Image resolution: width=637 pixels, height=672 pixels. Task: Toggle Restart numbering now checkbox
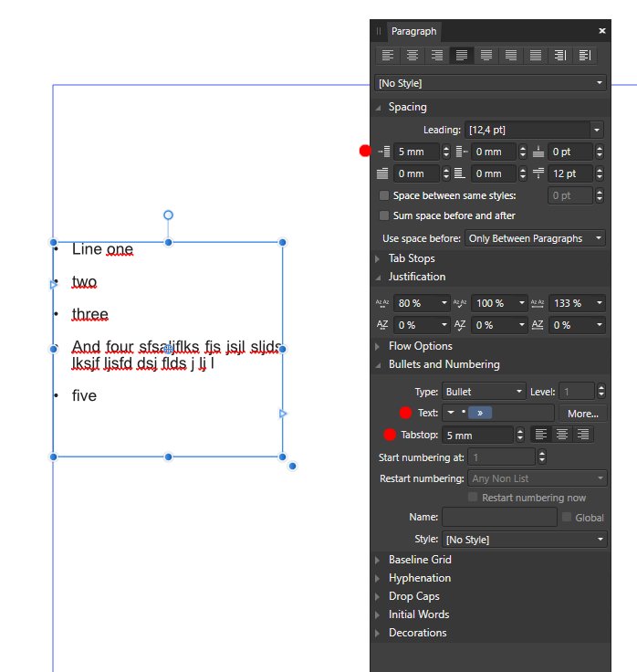pos(473,497)
